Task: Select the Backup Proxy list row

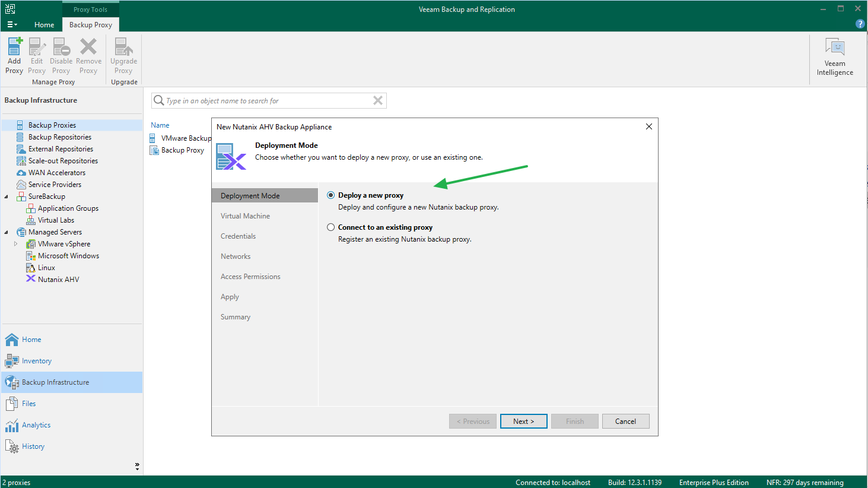Action: tap(177, 150)
